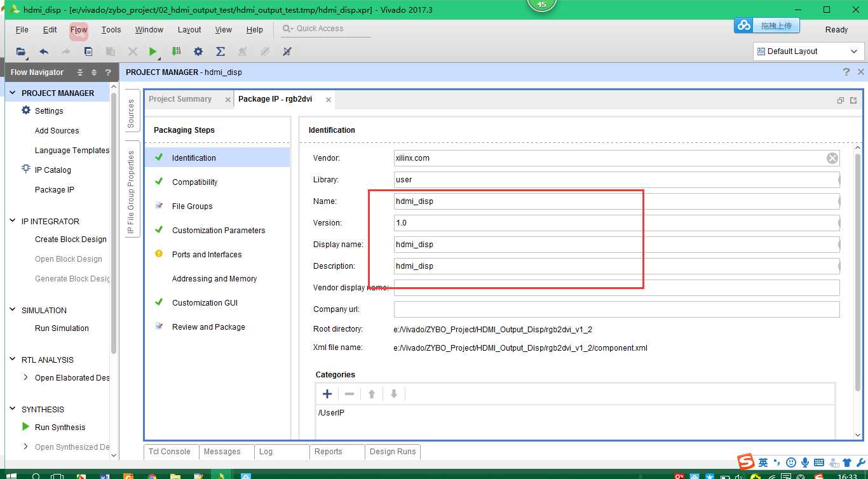868x479 pixels.
Task: Expand Open Elaborated Design chevron
Action: pos(25,377)
